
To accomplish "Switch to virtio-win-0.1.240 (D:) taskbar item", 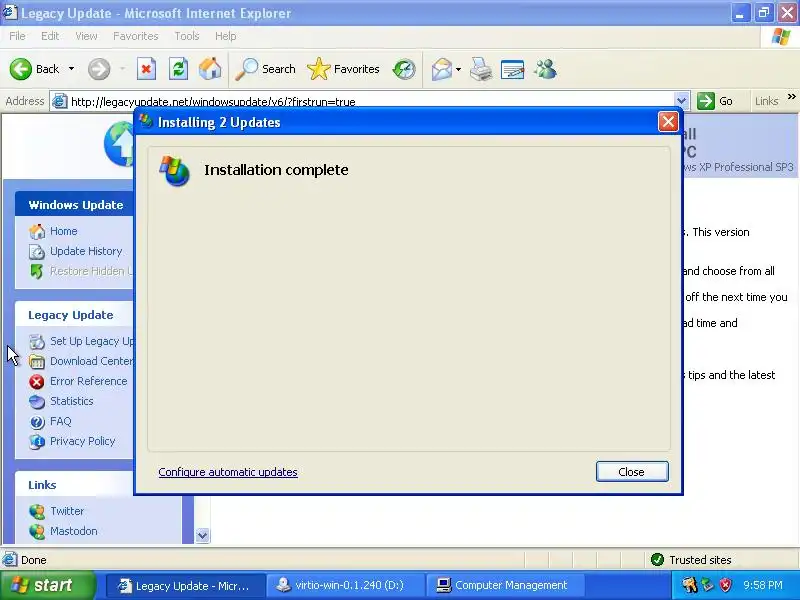I will [x=345, y=585].
